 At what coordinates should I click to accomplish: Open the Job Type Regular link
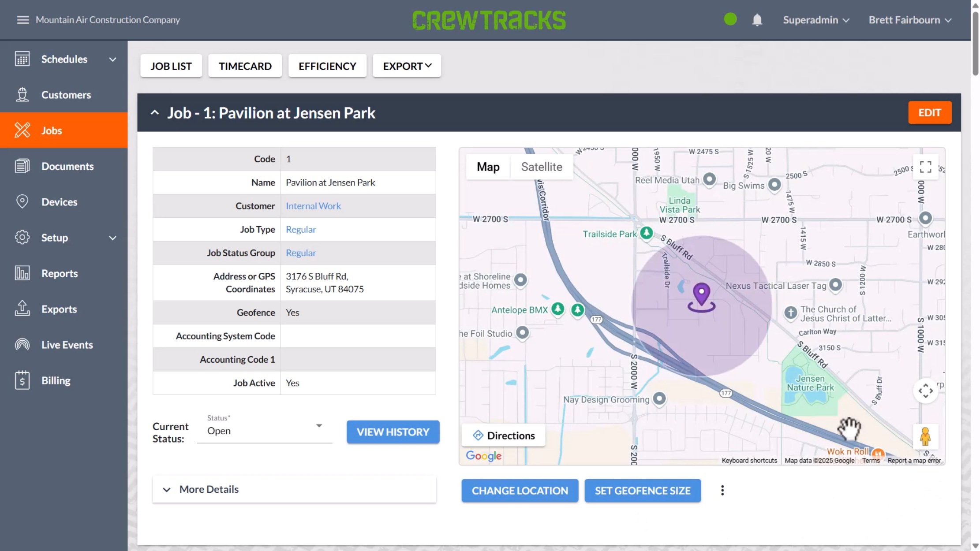pos(301,229)
